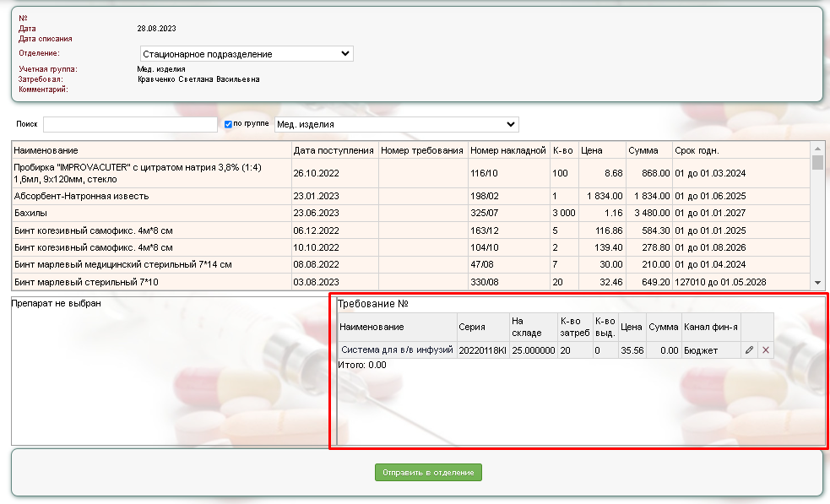Click the Дата поступления column header
The width and height of the screenshot is (830, 504).
[334, 150]
